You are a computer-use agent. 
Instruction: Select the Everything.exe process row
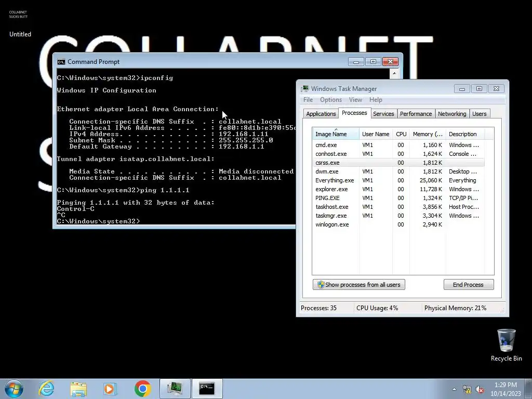click(x=398, y=180)
